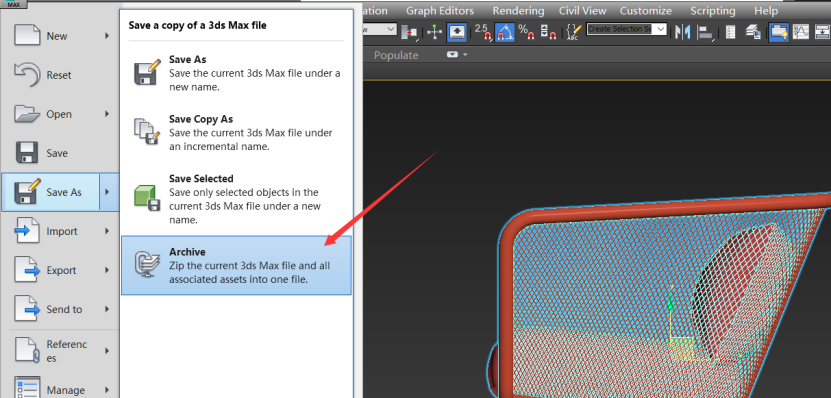Click the Send to page icon

[x=26, y=309]
